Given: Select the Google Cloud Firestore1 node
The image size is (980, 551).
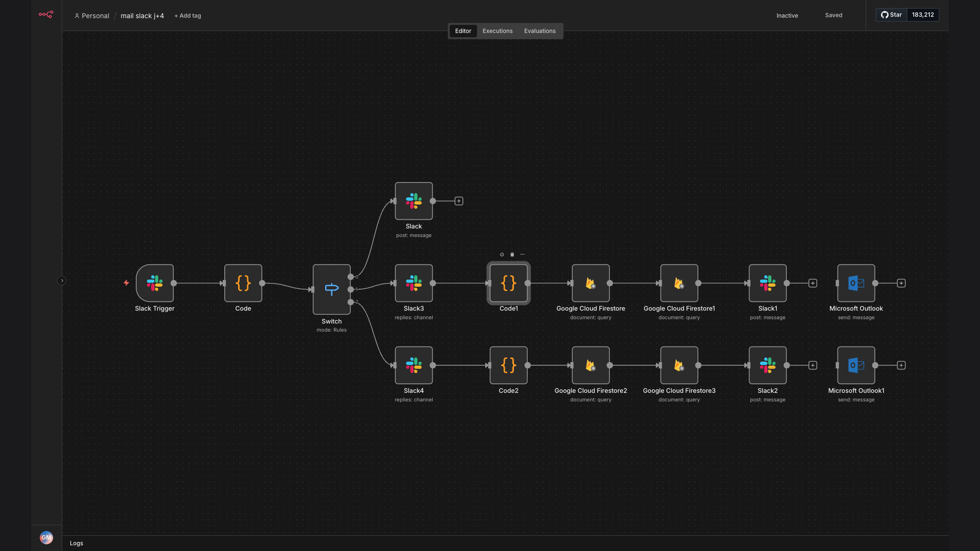Looking at the screenshot, I should (x=679, y=283).
